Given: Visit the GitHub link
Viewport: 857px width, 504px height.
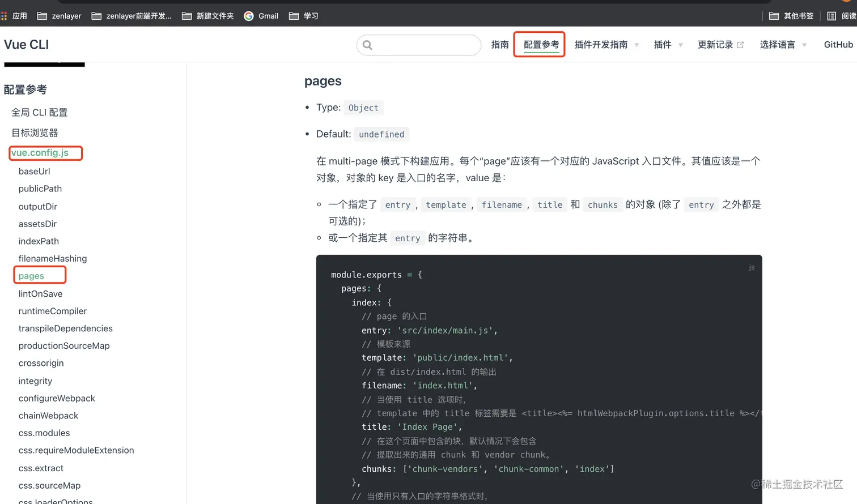Looking at the screenshot, I should pos(838,45).
